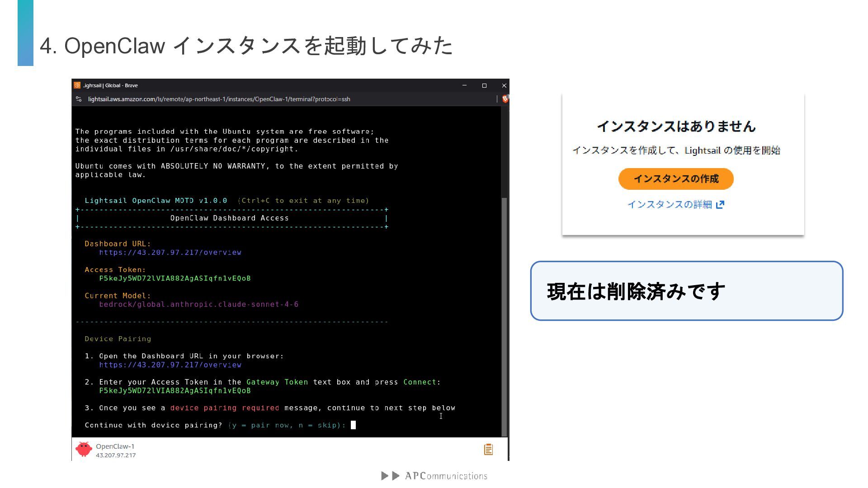Viewport: 868px width, 488px height.
Task: Open the インスタンスの詳細 link
Action: pos(670,205)
